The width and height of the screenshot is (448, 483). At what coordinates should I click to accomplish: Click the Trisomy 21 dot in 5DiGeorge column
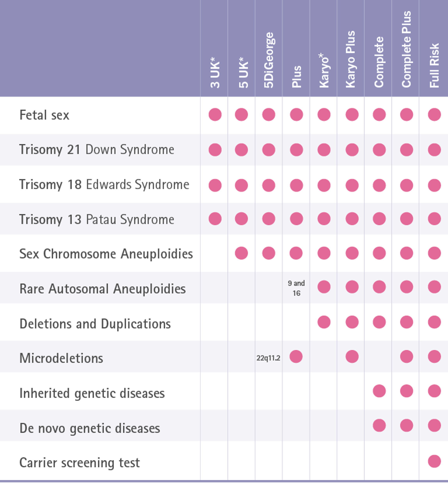pos(269,150)
